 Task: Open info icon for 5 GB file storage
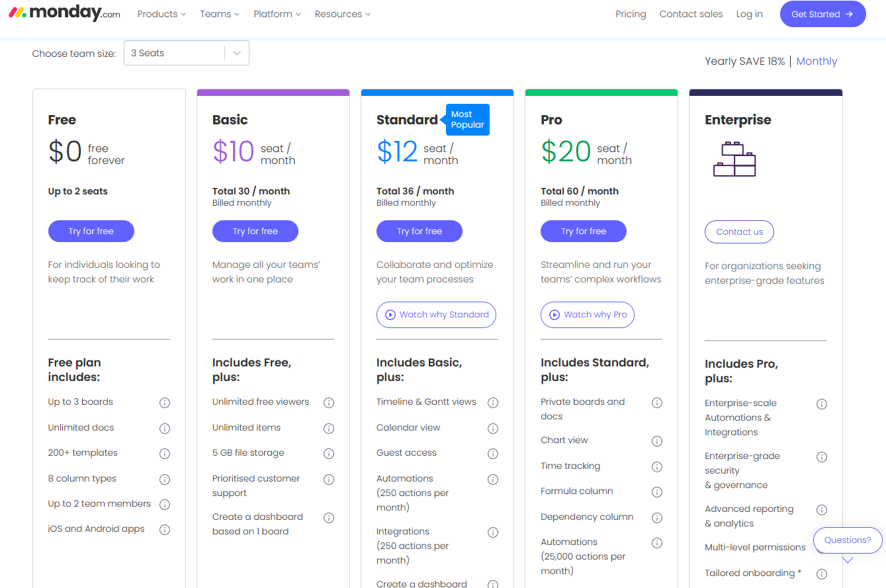(329, 454)
